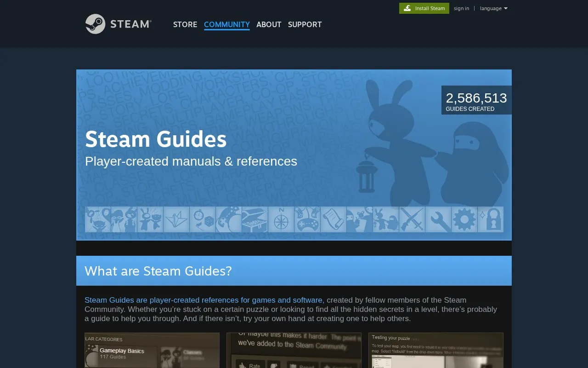Select the paper scroll icon
The width and height of the screenshot is (588, 368).
[334, 219]
